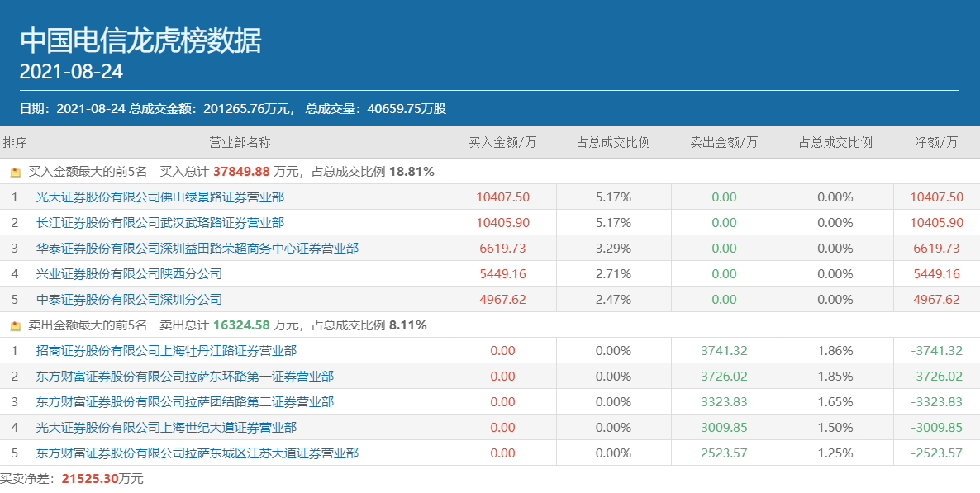Click the 营业部名称 column header
980x493 pixels.
[240, 142]
